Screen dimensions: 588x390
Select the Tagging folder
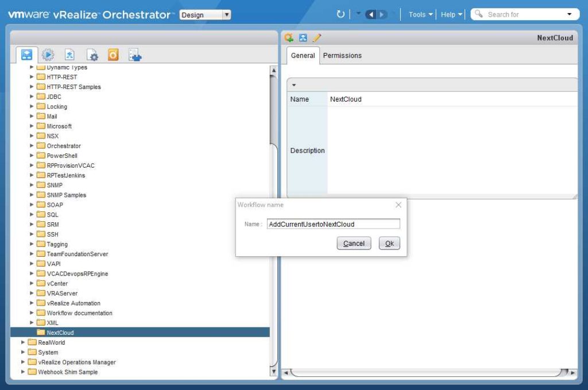click(52, 244)
